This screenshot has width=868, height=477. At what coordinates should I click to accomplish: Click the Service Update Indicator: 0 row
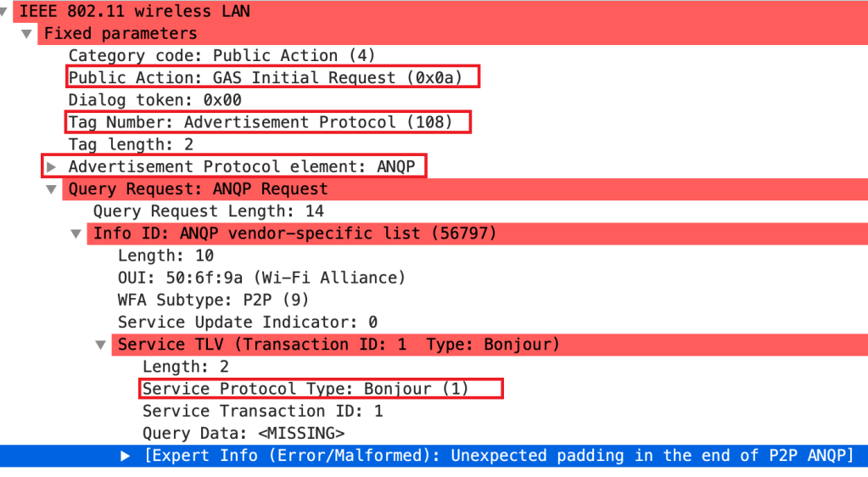247,323
